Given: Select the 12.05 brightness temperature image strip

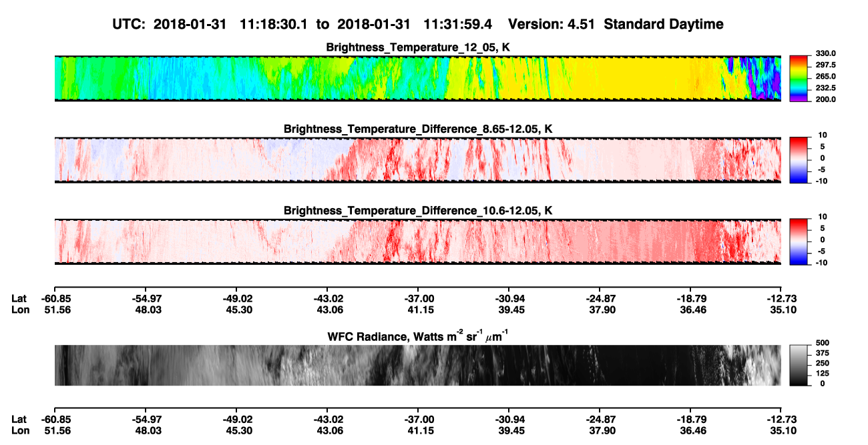Looking at the screenshot, I should coord(417,79).
